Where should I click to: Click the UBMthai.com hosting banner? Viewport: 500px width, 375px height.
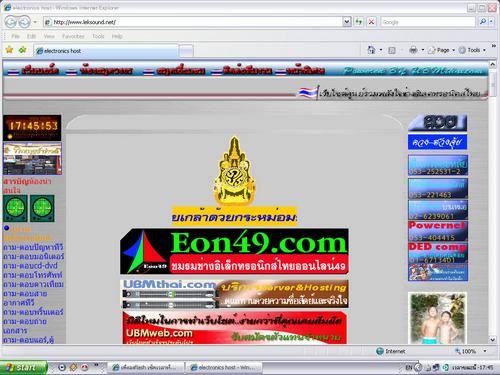(234, 294)
